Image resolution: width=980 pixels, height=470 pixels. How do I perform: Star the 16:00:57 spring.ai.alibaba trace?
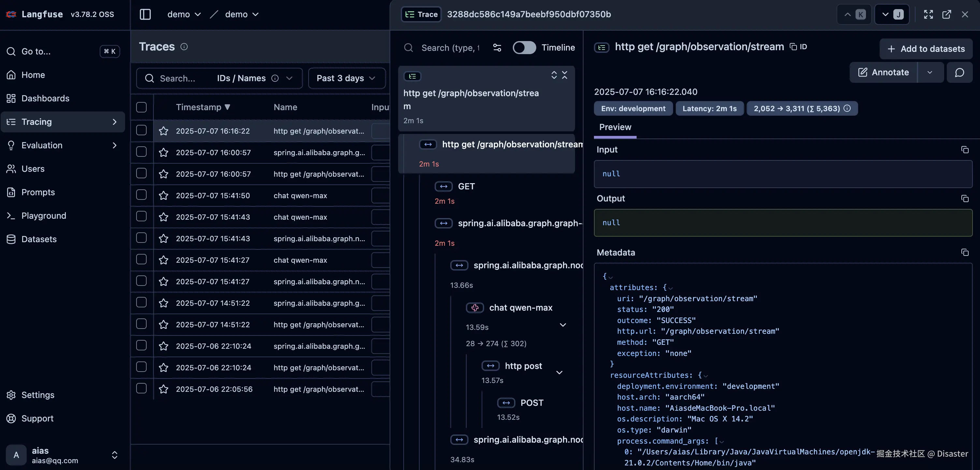point(164,153)
